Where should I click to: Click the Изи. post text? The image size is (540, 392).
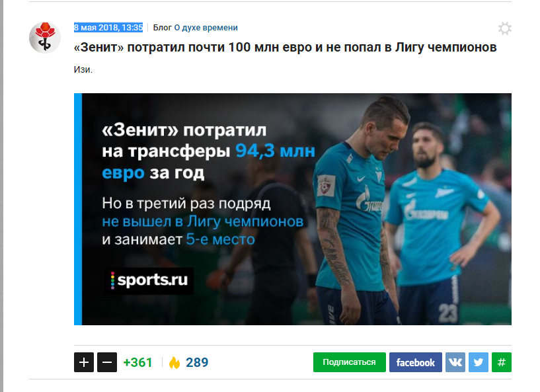coord(83,69)
